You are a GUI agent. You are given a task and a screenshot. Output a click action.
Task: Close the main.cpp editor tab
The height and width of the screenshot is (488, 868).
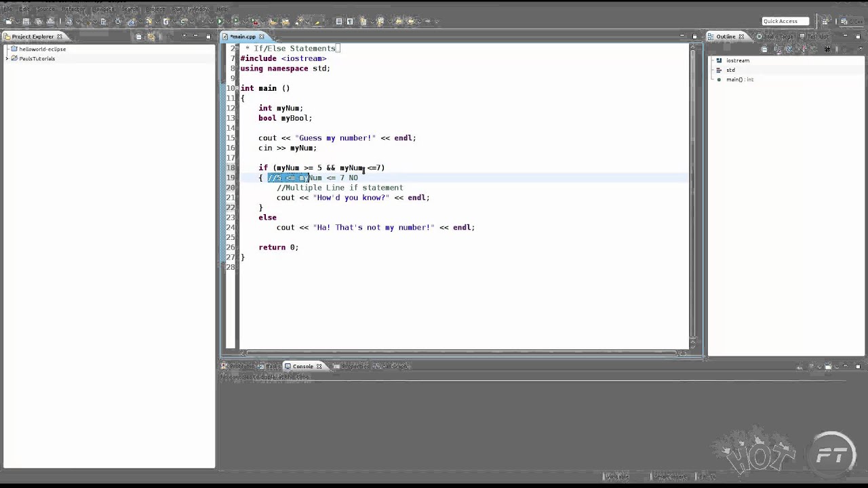(262, 37)
